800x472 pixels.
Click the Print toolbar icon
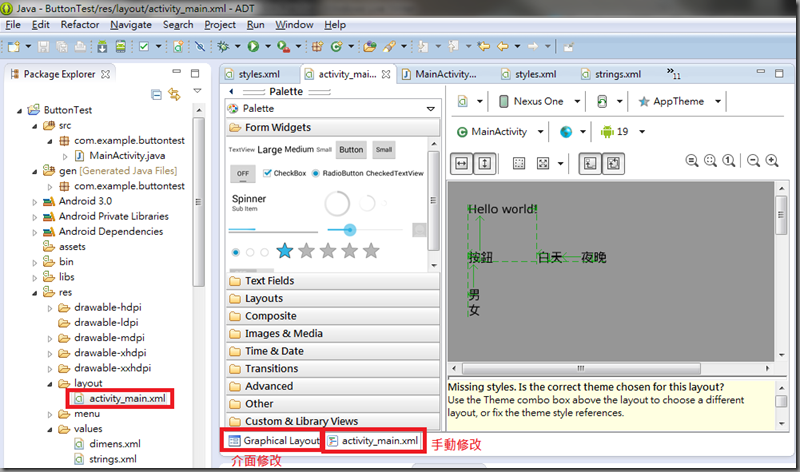coord(80,46)
